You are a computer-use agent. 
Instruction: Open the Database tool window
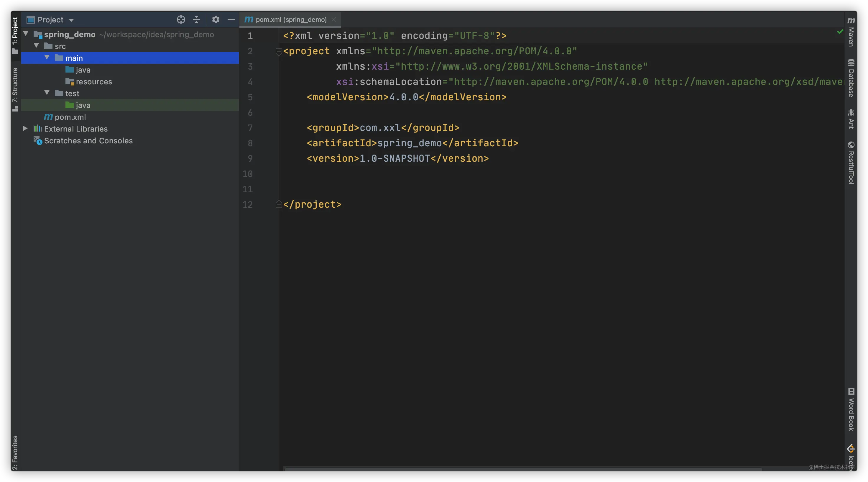[851, 78]
